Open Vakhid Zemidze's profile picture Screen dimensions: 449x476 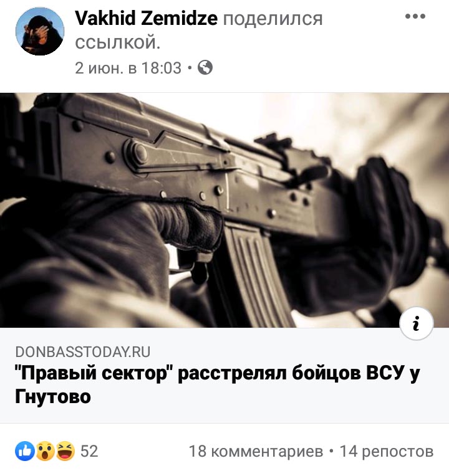tap(40, 31)
